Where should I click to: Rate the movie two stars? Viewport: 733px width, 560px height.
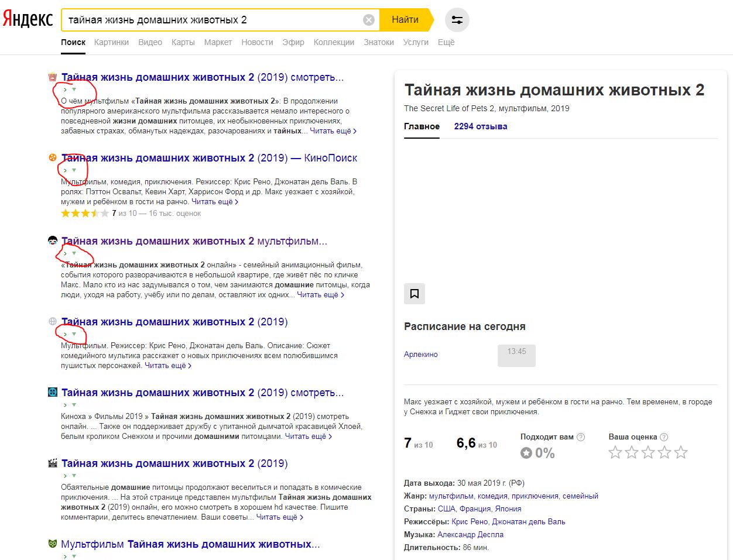coord(632,452)
